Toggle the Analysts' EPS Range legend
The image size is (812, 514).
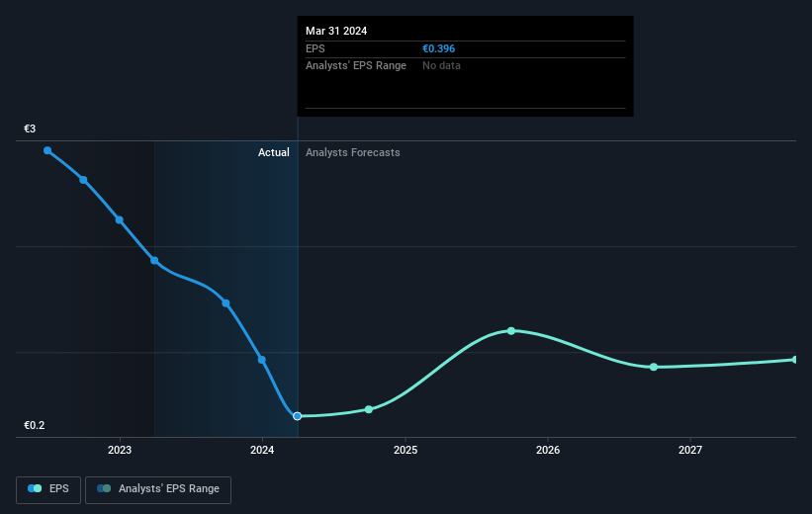pos(158,489)
